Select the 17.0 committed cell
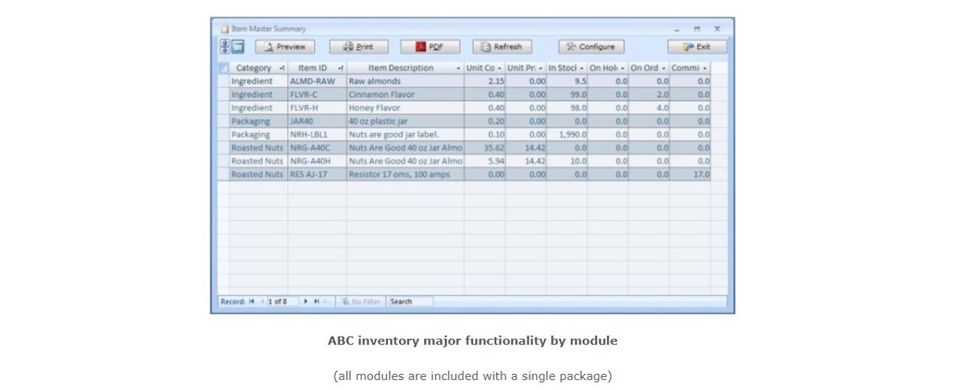Screen dimensions: 980x390 (x=690, y=174)
